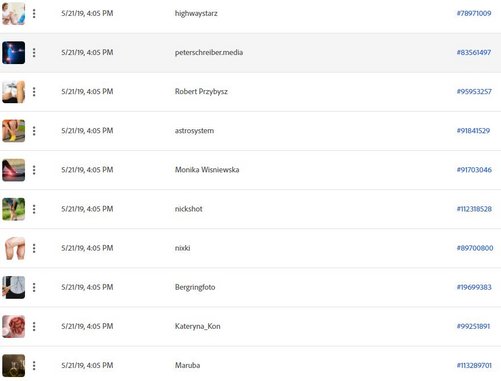Open the more options for Robert Przybysz
This screenshot has height=381, width=501.
point(34,92)
